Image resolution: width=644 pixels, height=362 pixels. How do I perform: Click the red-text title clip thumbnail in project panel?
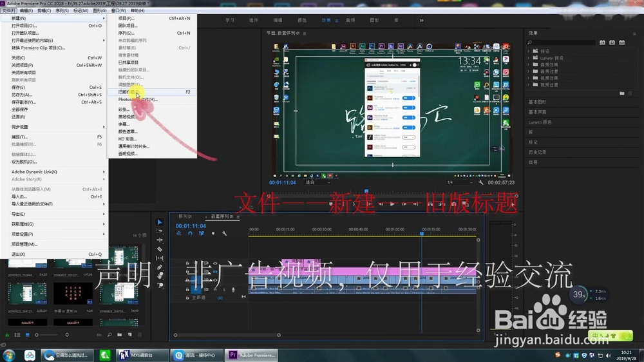[x=73, y=293]
